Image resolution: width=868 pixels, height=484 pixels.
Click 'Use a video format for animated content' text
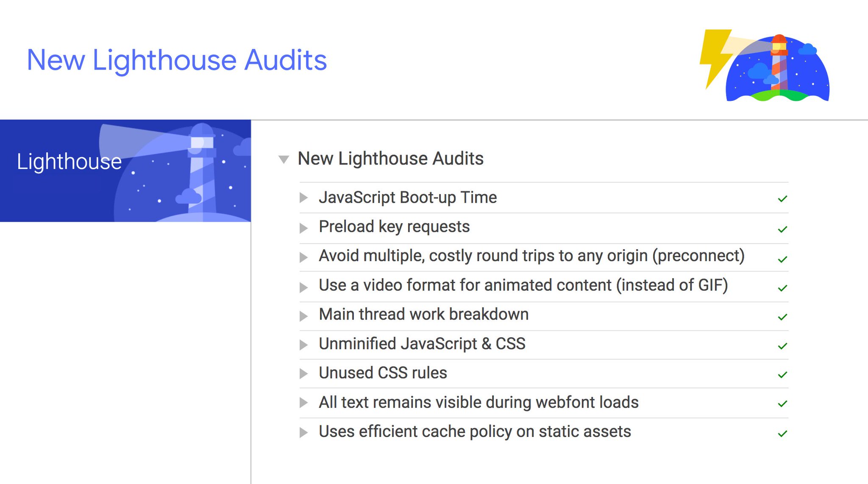pyautogui.click(x=465, y=285)
